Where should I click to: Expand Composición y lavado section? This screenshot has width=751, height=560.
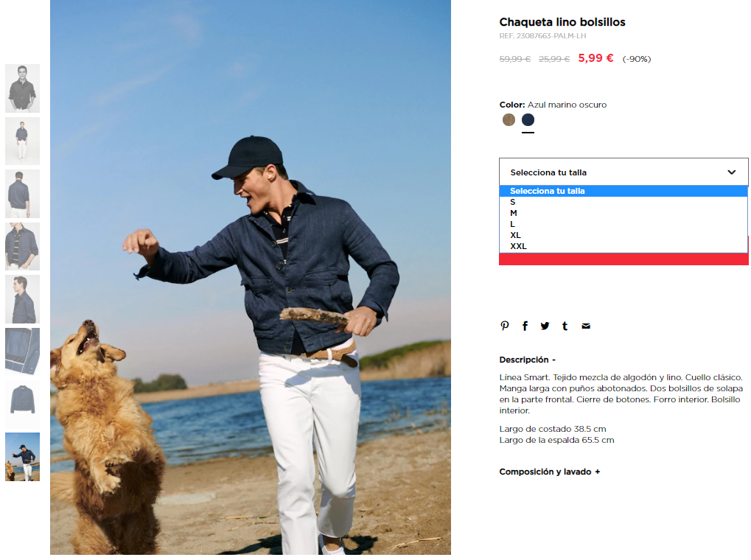tap(549, 472)
